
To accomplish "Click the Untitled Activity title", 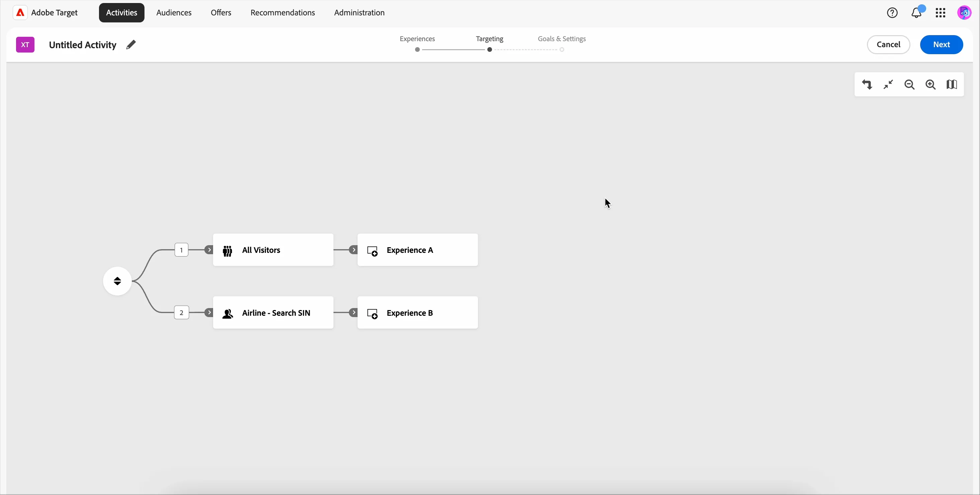I will pos(83,45).
